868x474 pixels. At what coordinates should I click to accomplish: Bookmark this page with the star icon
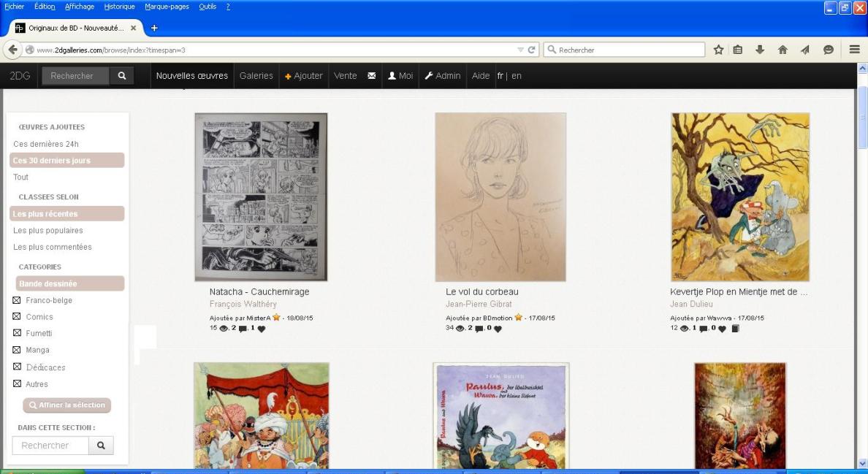[718, 50]
